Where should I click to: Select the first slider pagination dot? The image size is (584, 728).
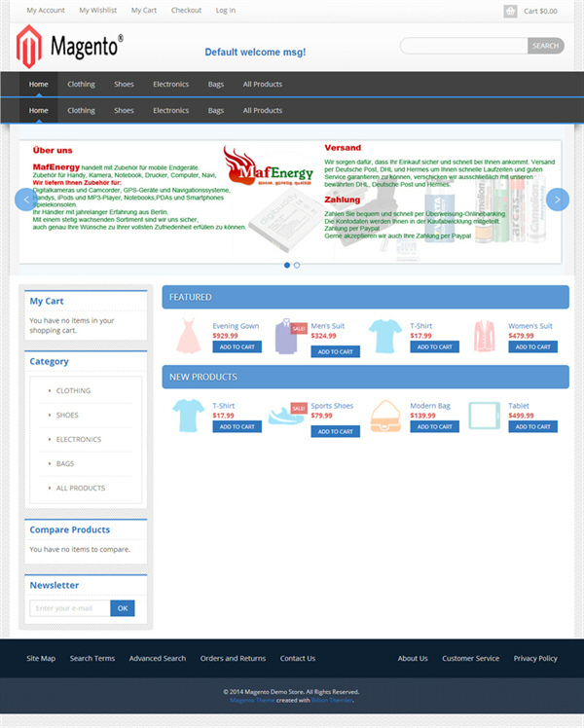[287, 265]
